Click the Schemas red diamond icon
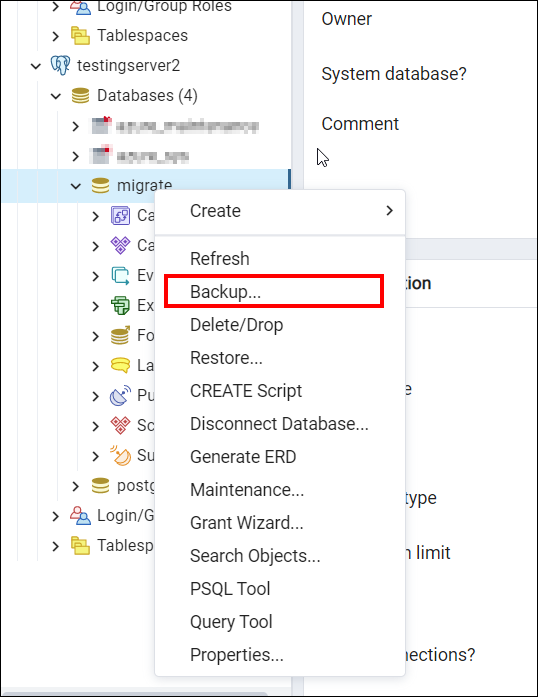The width and height of the screenshot is (538, 697). click(120, 425)
